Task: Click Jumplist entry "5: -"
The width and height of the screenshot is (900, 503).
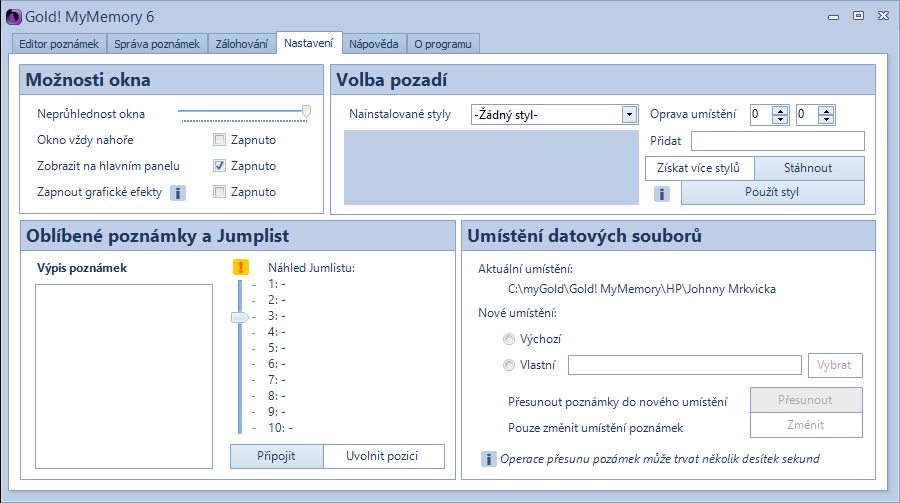Action: (277, 348)
